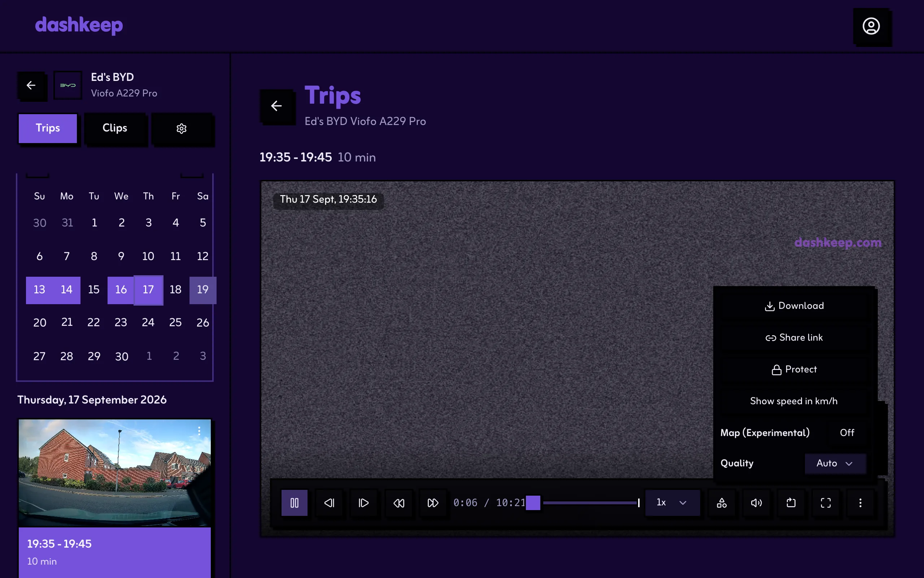
Task: Pick September 30 in the calendar
Action: click(121, 357)
